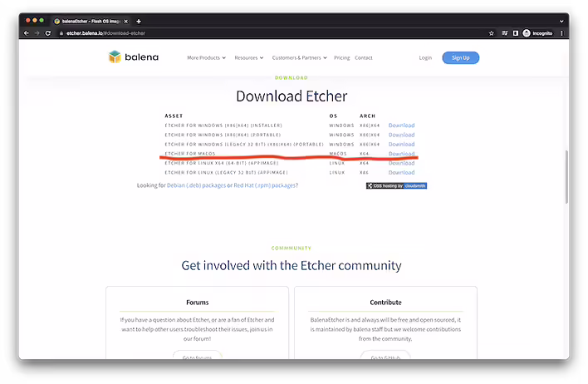The height and width of the screenshot is (384, 588).
Task: Open the Red Hat (.rpm) packages link
Action: [x=265, y=185]
